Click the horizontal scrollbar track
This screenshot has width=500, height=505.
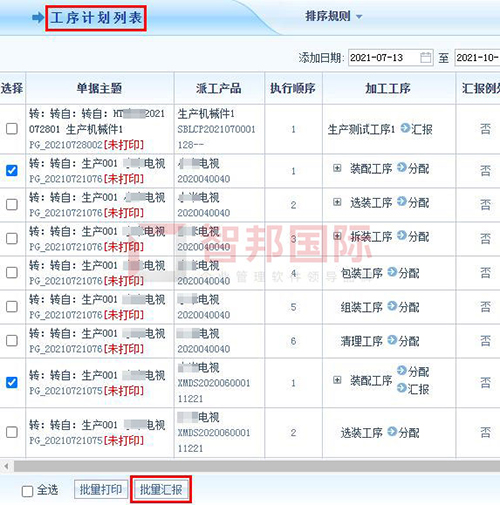point(257,466)
